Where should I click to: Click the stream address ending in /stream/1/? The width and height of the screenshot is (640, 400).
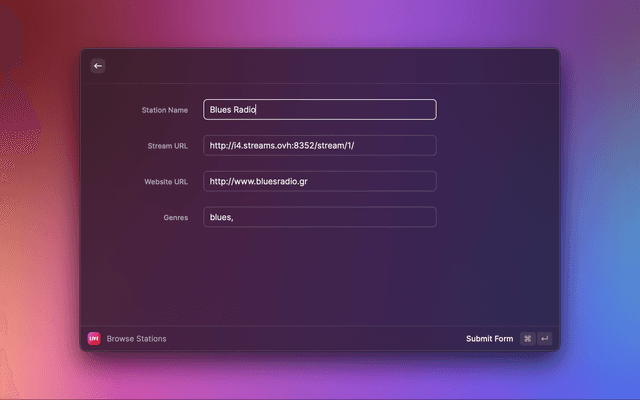tap(282, 146)
